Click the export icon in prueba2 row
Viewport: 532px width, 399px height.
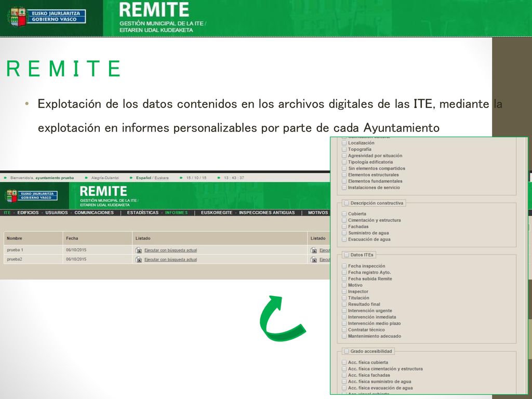click(138, 260)
